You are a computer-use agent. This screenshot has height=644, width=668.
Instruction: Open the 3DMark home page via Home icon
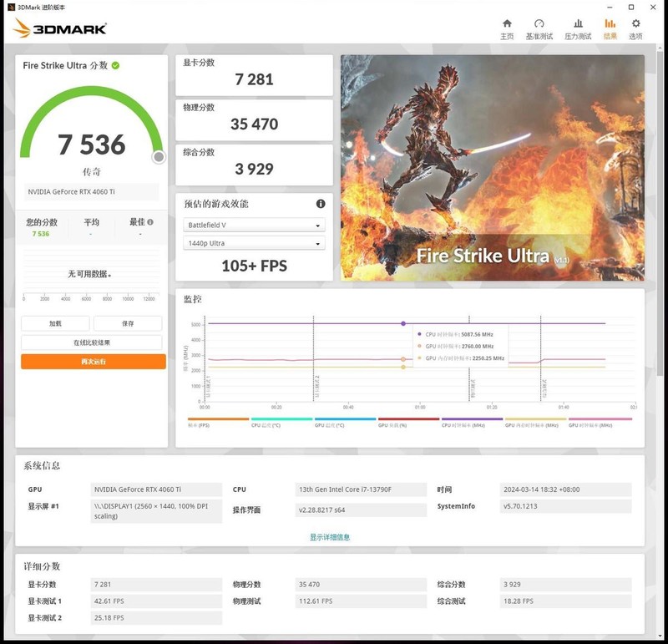point(507,23)
